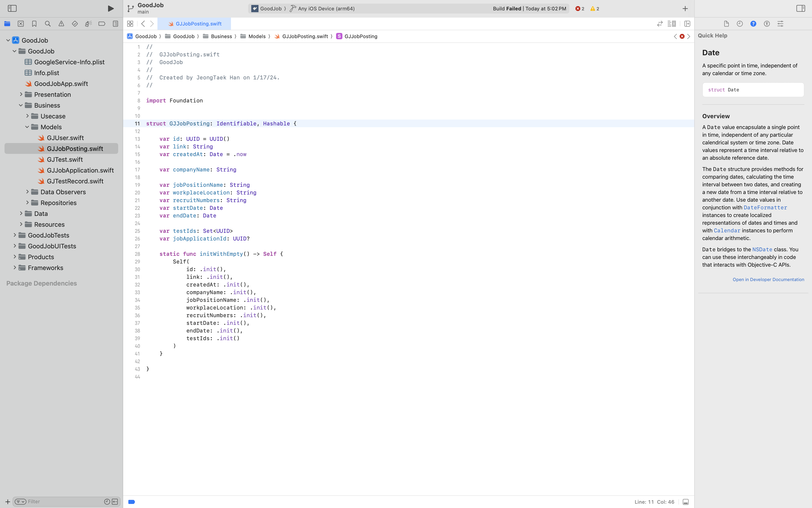Expand the GoodJobTests group
Screen dimensions: 812x508
[14, 235]
